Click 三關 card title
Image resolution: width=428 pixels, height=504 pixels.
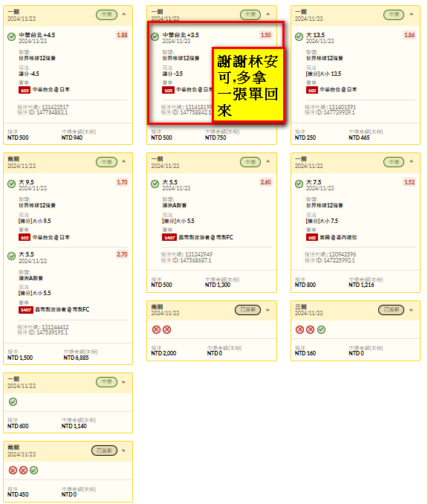[x=300, y=307]
